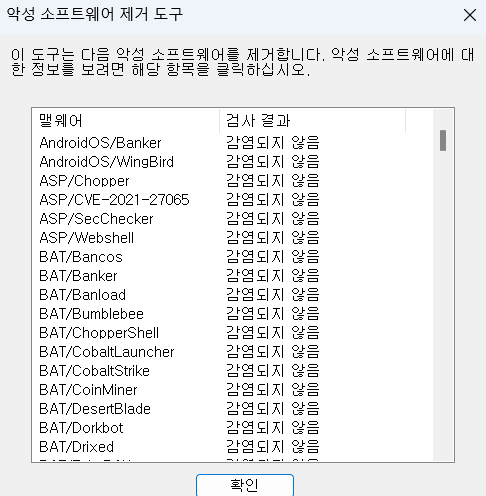
Task: Click the 확인 button
Action: point(245,485)
